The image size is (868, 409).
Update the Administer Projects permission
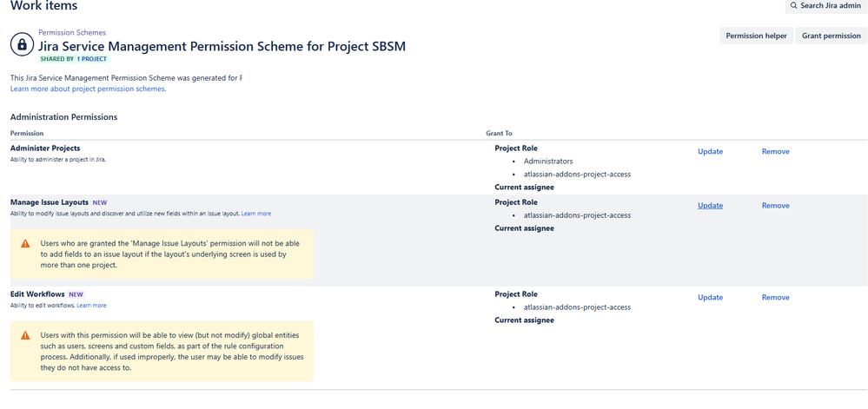coord(710,151)
